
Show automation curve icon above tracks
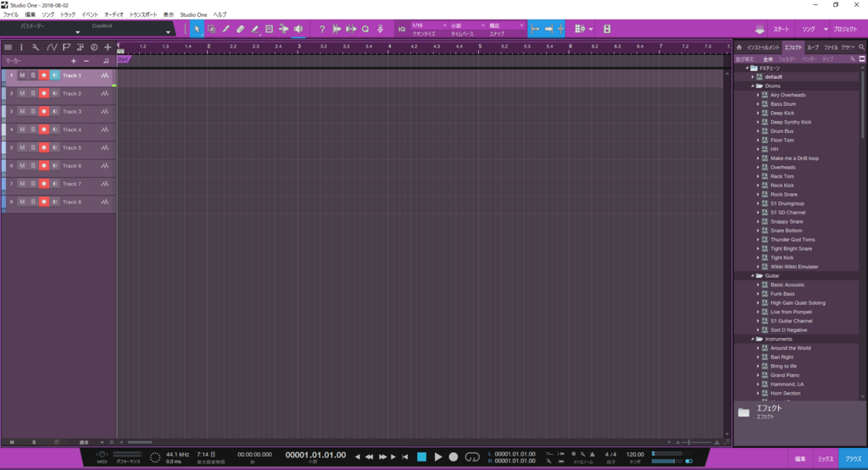tap(52, 47)
